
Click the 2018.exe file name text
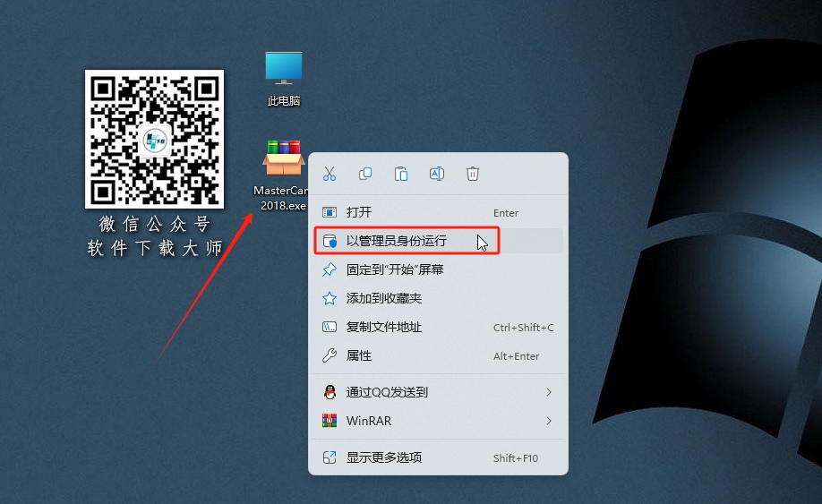click(283, 205)
